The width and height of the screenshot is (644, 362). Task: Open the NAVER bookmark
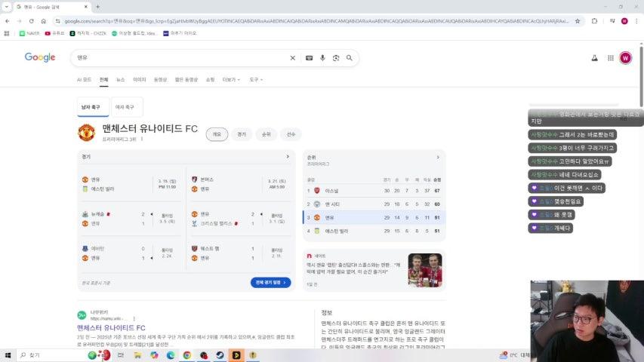click(x=29, y=33)
